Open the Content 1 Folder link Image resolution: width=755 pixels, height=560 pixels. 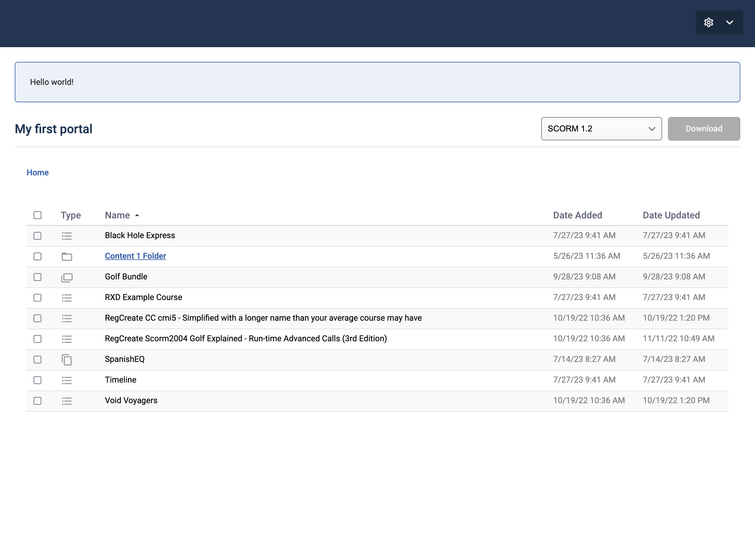click(135, 256)
